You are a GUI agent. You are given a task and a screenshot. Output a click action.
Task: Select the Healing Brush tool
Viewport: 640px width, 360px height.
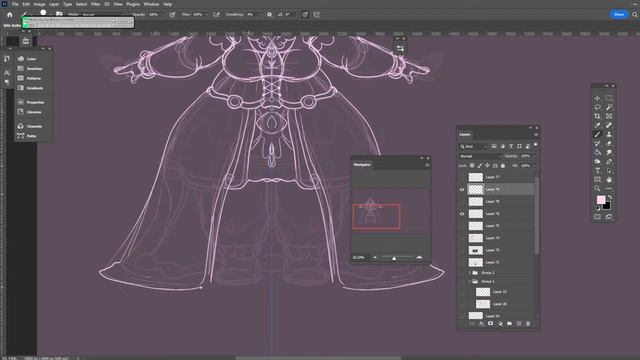tap(609, 125)
